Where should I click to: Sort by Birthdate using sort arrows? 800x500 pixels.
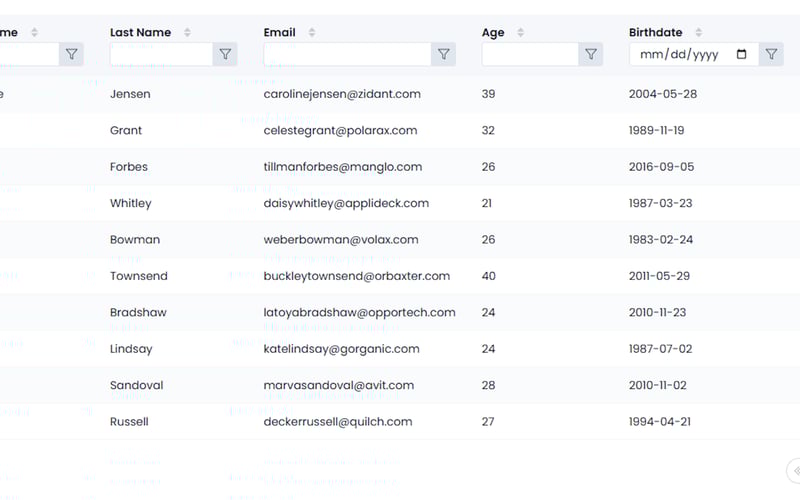[x=698, y=33]
